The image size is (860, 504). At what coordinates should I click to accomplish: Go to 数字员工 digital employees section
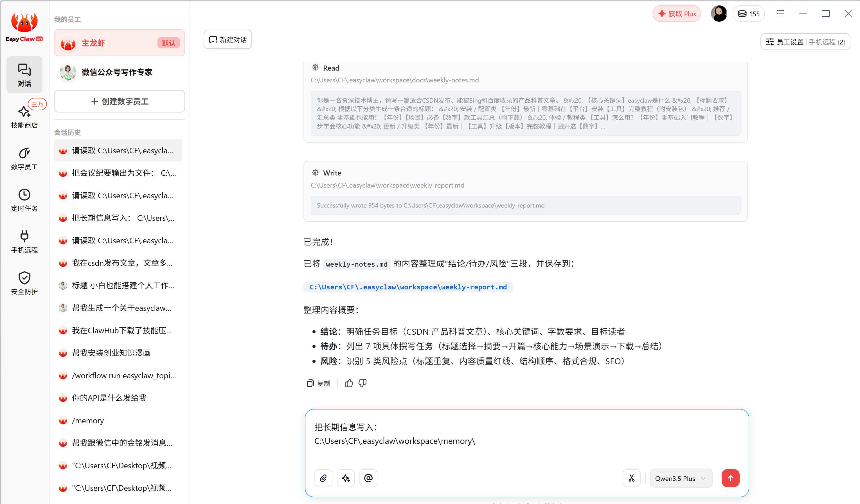pos(24,158)
